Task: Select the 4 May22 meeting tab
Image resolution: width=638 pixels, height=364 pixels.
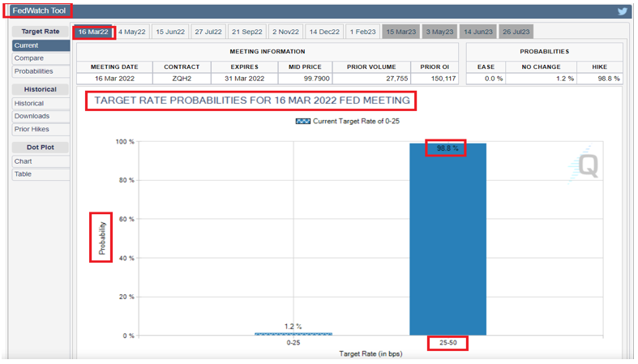Action: click(132, 32)
